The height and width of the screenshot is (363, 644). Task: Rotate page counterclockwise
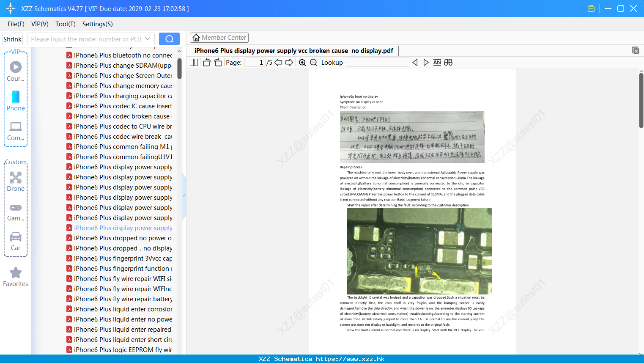tap(206, 62)
